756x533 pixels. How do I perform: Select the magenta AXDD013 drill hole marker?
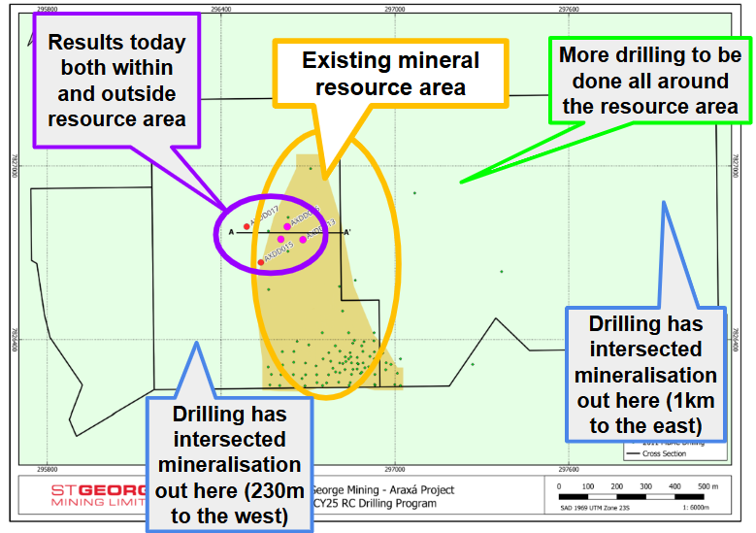303,239
